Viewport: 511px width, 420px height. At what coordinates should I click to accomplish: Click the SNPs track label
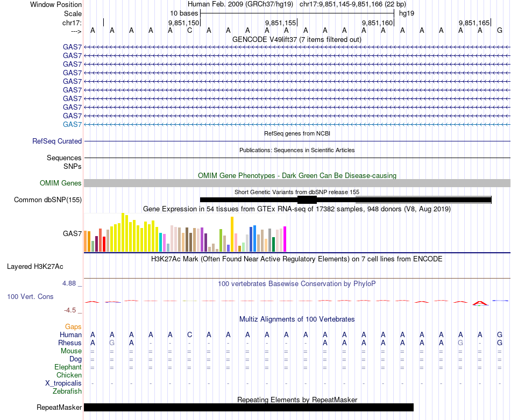(73, 167)
